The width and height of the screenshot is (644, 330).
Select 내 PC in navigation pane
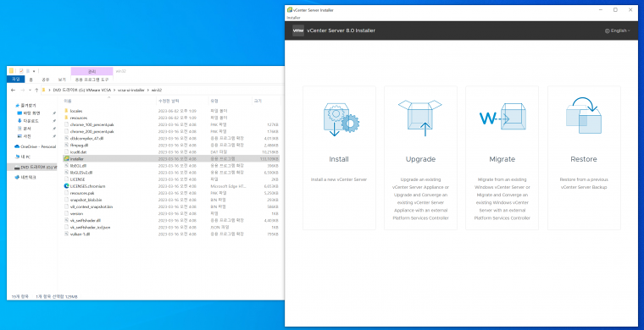pyautogui.click(x=23, y=157)
